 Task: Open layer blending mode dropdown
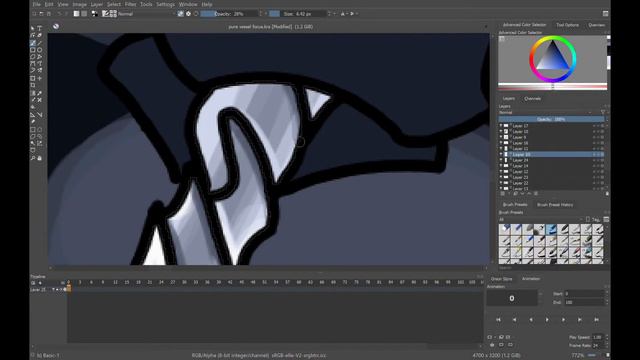point(546,113)
